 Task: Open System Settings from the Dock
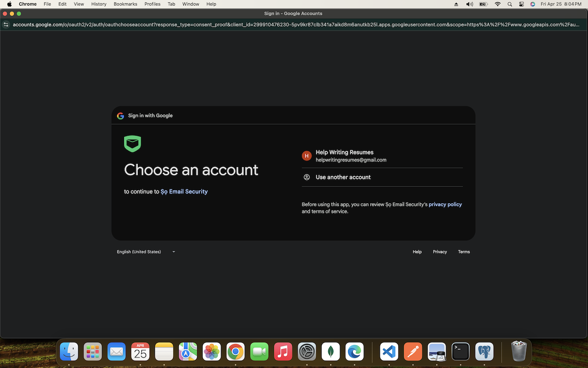click(307, 352)
